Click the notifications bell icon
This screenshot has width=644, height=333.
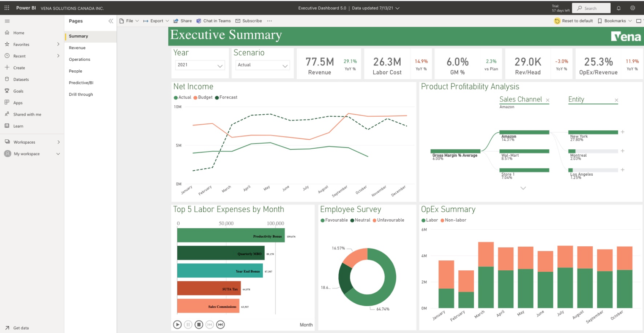pyautogui.click(x=619, y=8)
